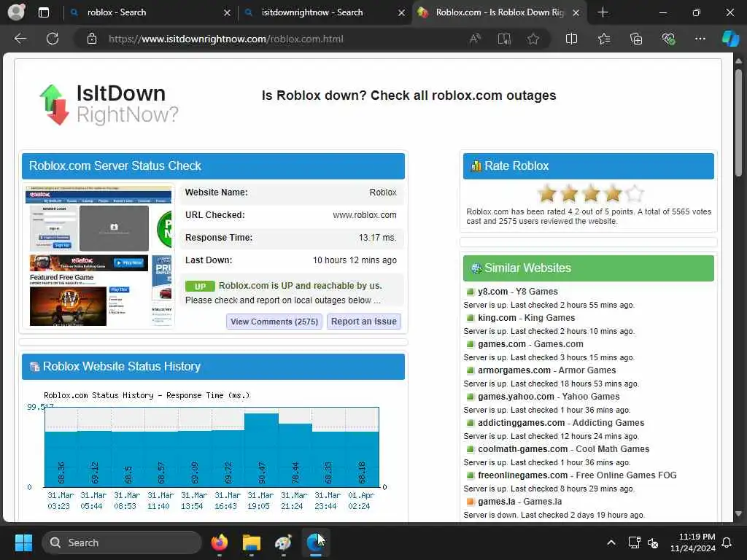Open a new tab with plus button
747x560 pixels.
point(603,12)
